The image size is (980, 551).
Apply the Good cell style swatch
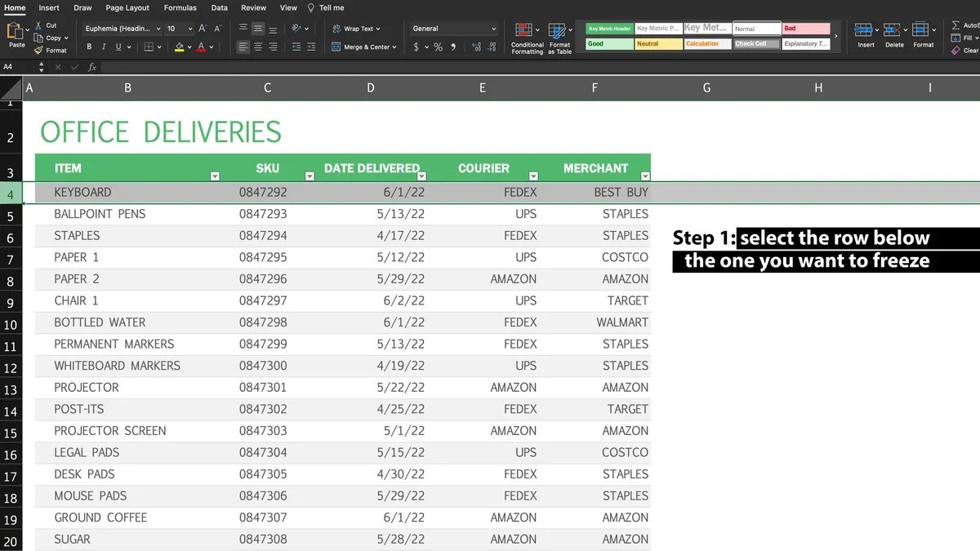[x=608, y=44]
